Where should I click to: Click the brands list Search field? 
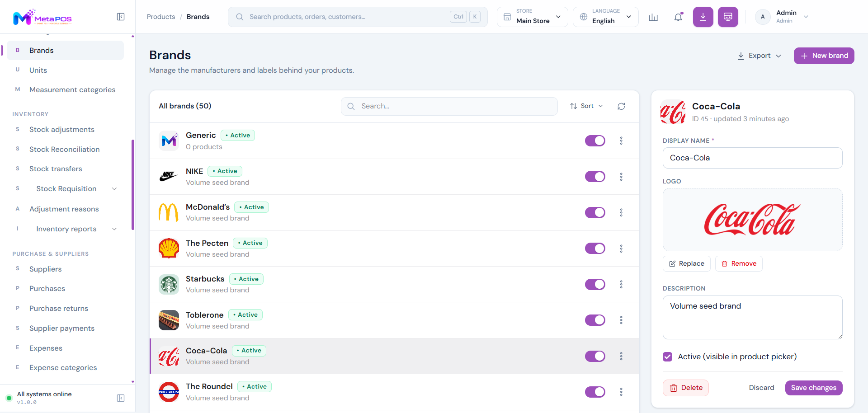click(449, 106)
